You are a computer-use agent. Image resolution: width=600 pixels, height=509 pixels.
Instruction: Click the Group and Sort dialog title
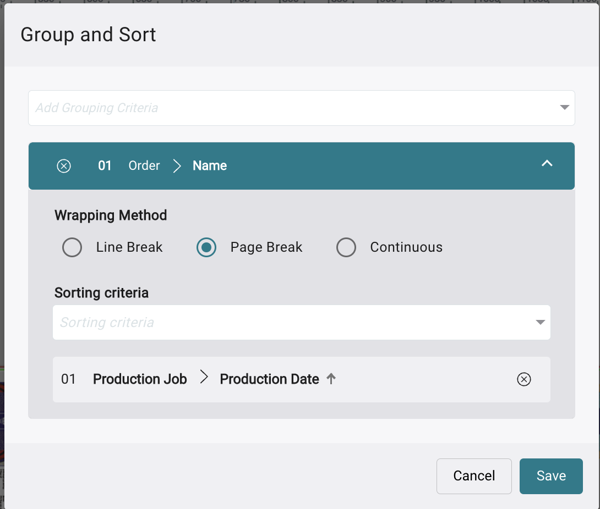click(x=88, y=35)
